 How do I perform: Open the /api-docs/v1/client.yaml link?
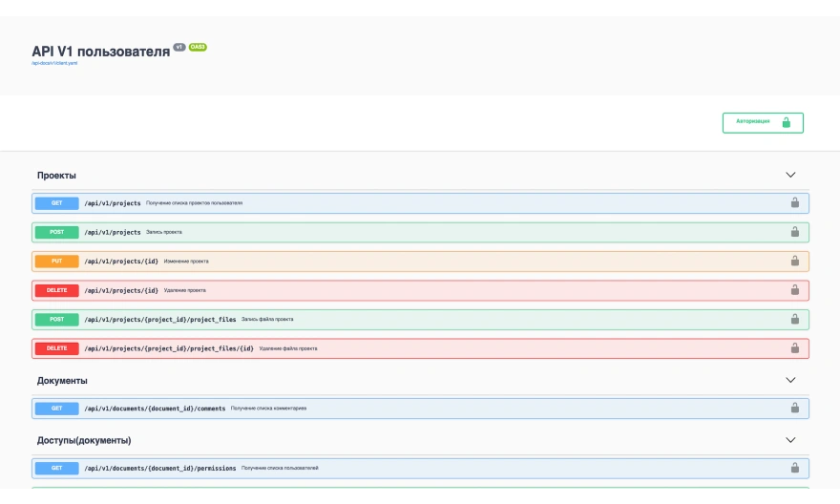click(x=54, y=63)
